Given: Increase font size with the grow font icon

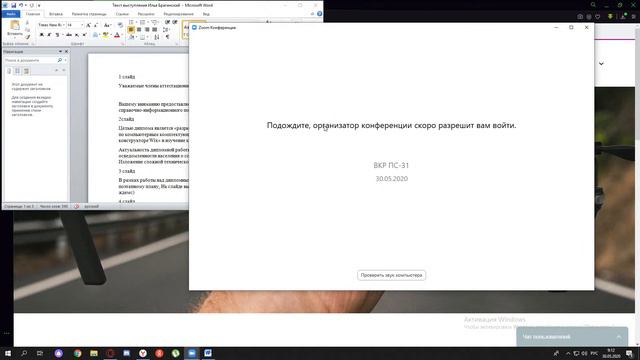Looking at the screenshot, I should pos(88,25).
